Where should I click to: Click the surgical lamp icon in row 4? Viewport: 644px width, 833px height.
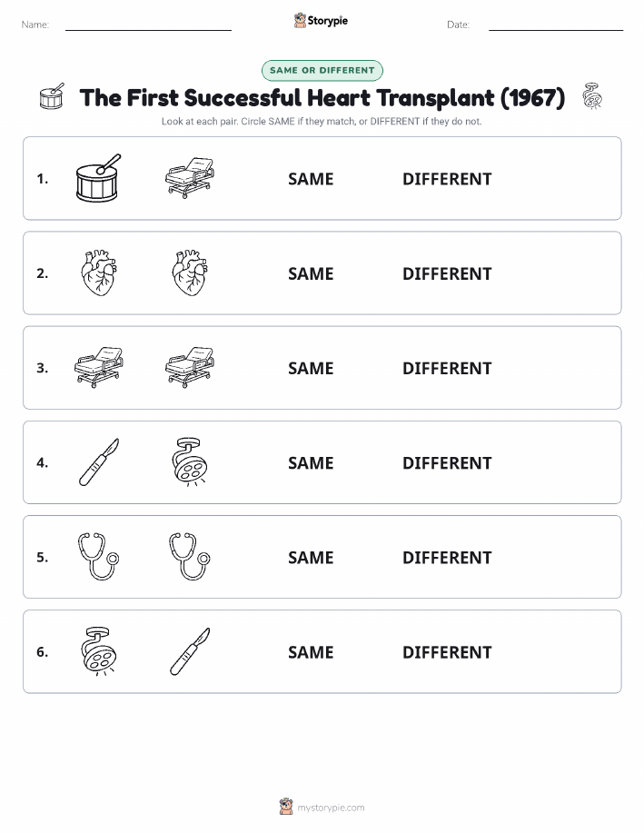pyautogui.click(x=190, y=461)
